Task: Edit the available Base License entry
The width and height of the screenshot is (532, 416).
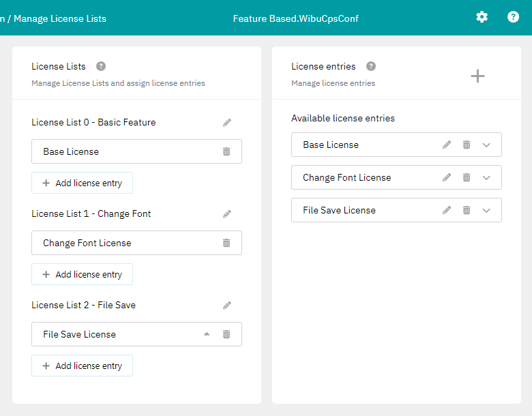Action: tap(447, 145)
